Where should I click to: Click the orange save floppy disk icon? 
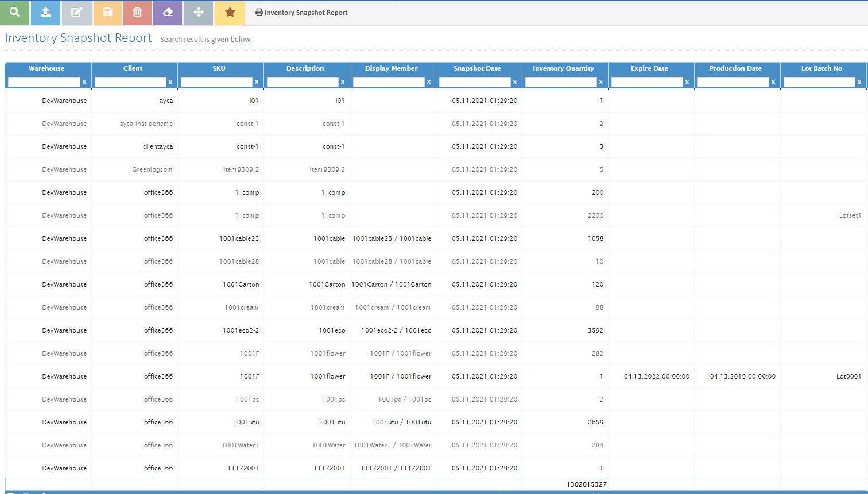tap(107, 13)
